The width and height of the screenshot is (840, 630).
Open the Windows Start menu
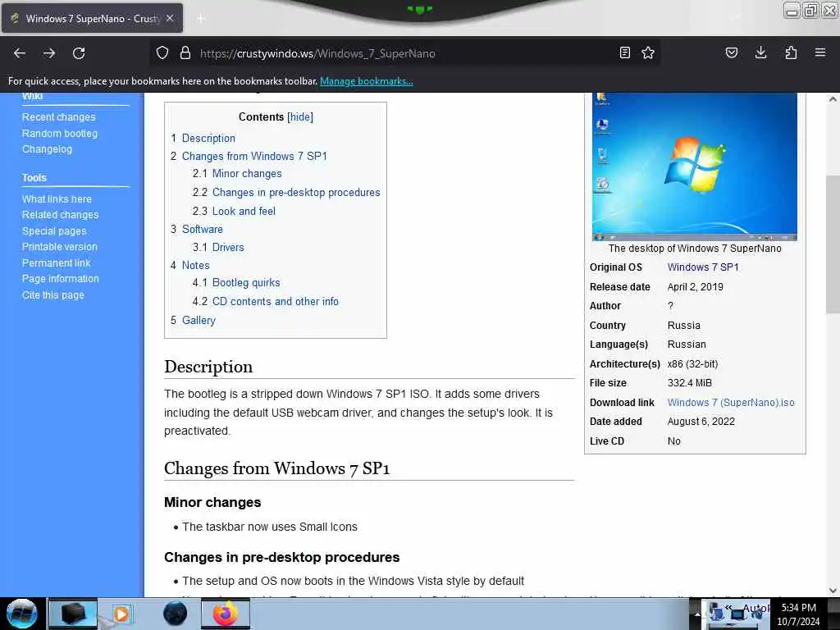point(21,614)
